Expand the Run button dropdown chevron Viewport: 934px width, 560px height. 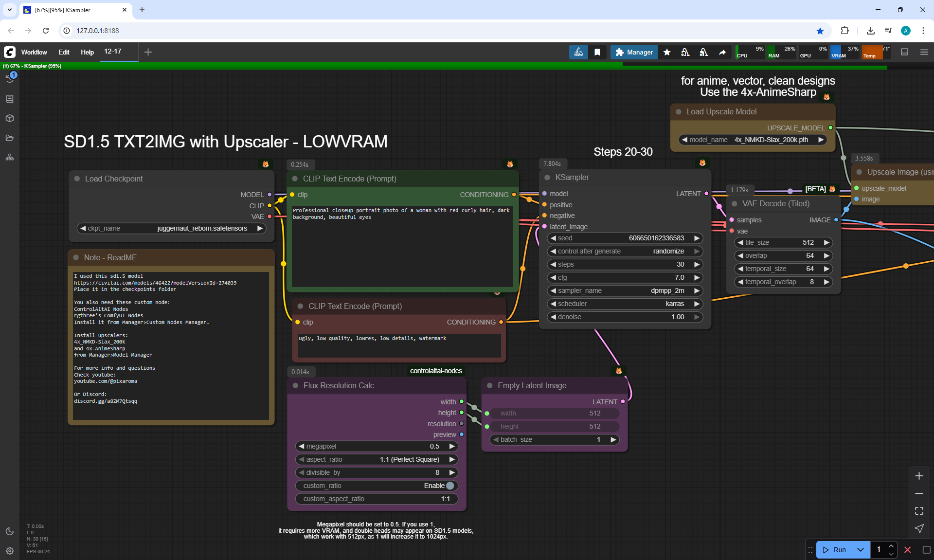(861, 550)
